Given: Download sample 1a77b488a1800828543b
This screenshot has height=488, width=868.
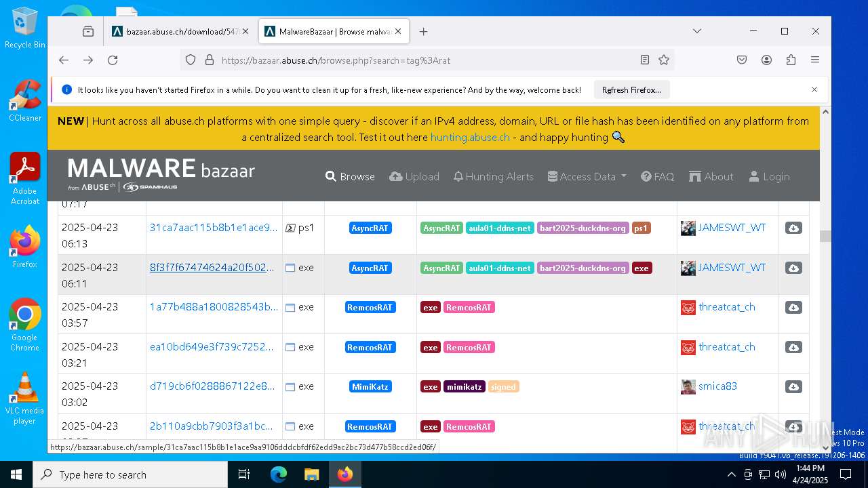Looking at the screenshot, I should (793, 308).
